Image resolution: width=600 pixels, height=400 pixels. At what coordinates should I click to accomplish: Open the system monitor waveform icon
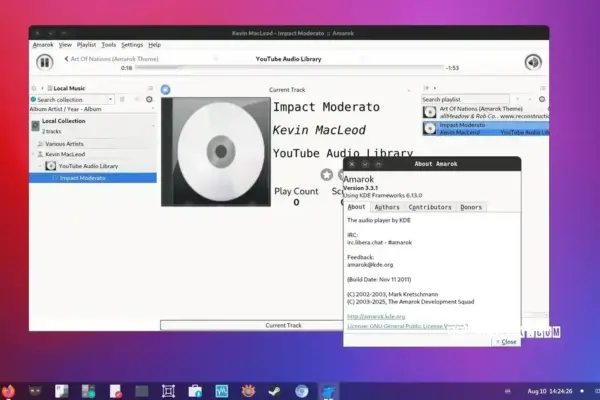pos(222,391)
